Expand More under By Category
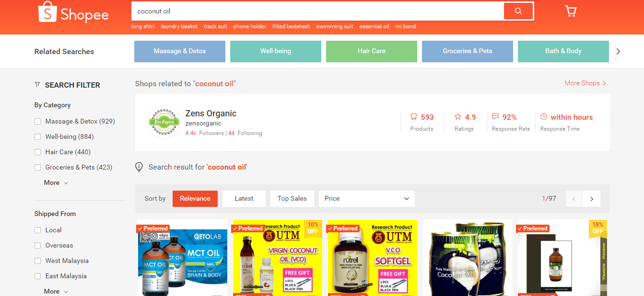The height and width of the screenshot is (296, 644). pyautogui.click(x=56, y=182)
